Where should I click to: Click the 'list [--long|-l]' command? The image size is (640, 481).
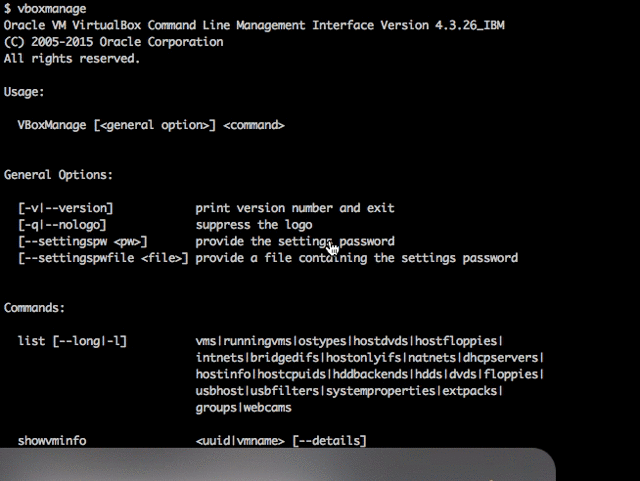[72, 341]
